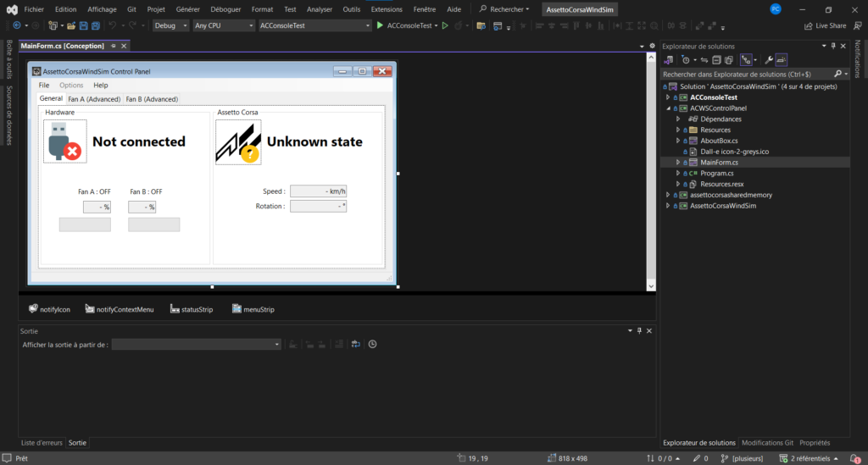Click the designer vertical scrollbar down arrow
Image resolution: width=868 pixels, height=465 pixels.
(651, 285)
